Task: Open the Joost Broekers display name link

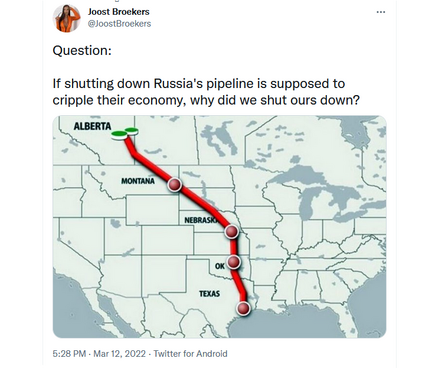Action: tap(119, 12)
